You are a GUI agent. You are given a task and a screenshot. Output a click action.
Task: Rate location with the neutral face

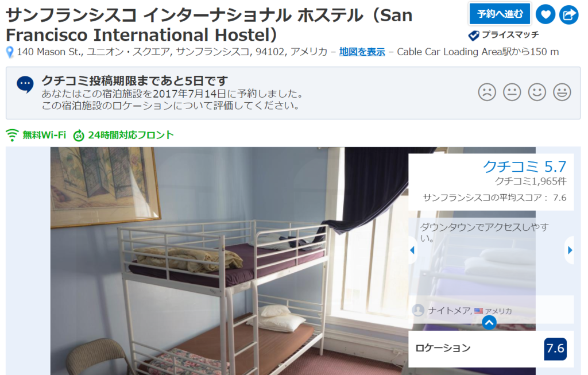(x=512, y=92)
